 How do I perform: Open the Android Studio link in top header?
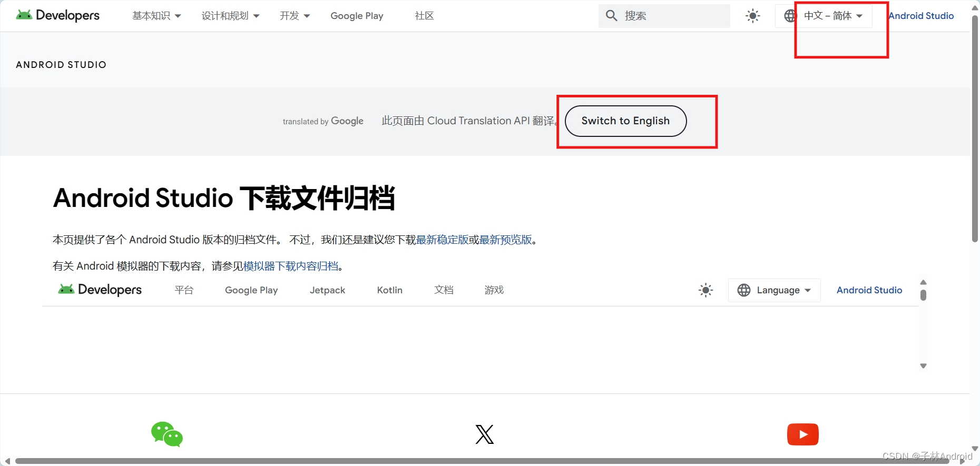pyautogui.click(x=921, y=16)
